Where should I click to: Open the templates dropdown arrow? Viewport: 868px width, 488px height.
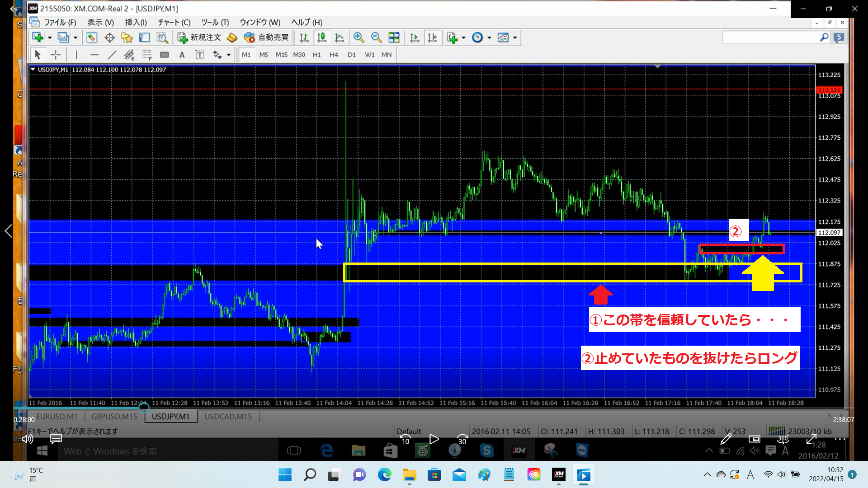pyautogui.click(x=515, y=38)
